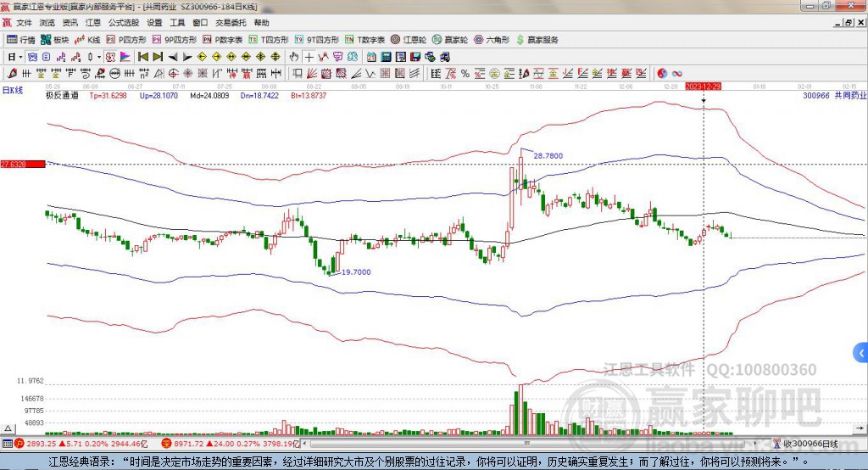Click the zigzag wave line icon
The width and height of the screenshot is (868, 470).
(370, 73)
